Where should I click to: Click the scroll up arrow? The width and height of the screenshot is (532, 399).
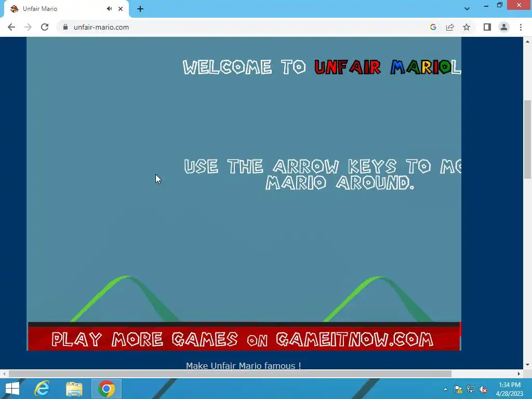click(x=527, y=42)
